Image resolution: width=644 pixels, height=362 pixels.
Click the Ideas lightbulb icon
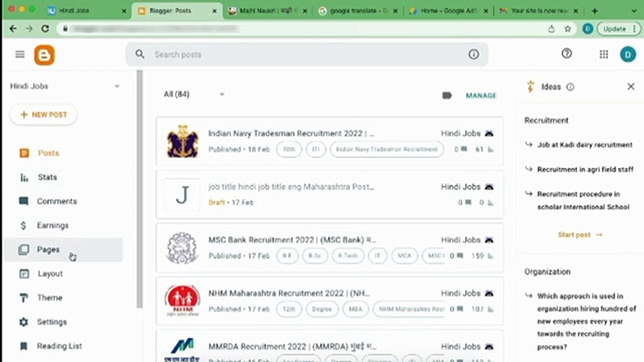[x=530, y=86]
